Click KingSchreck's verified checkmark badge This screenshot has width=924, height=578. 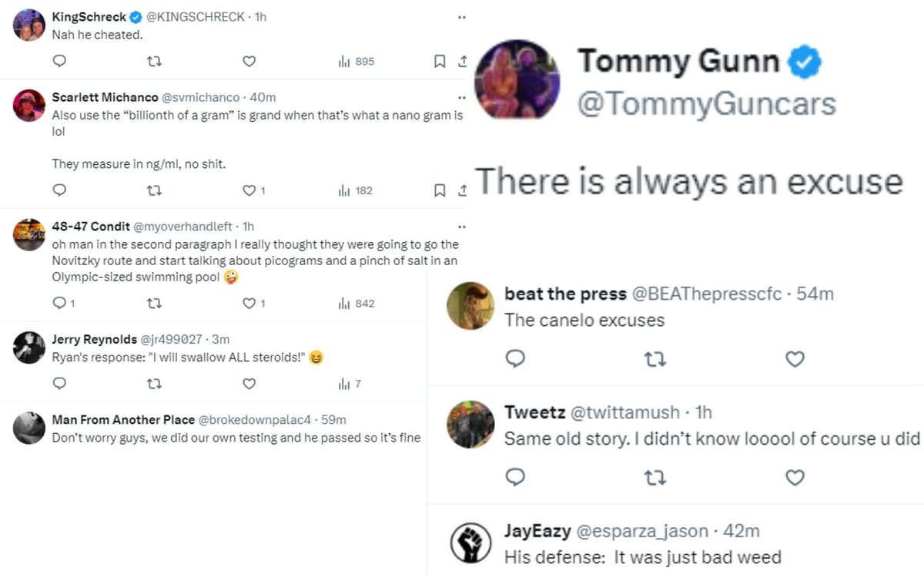[x=136, y=16]
